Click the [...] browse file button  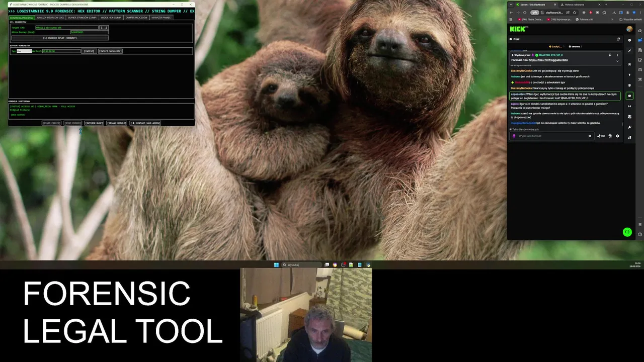coord(104,28)
